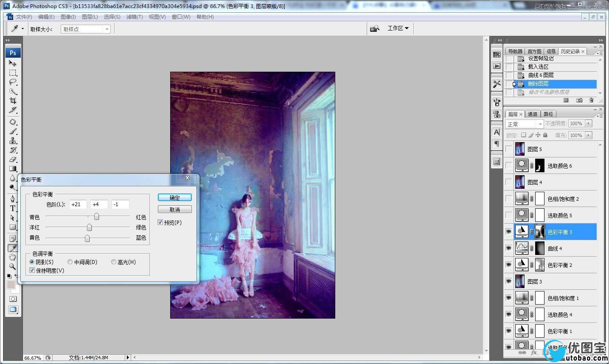
Task: Hide the 色彩平衡 3 layer
Action: [508, 232]
